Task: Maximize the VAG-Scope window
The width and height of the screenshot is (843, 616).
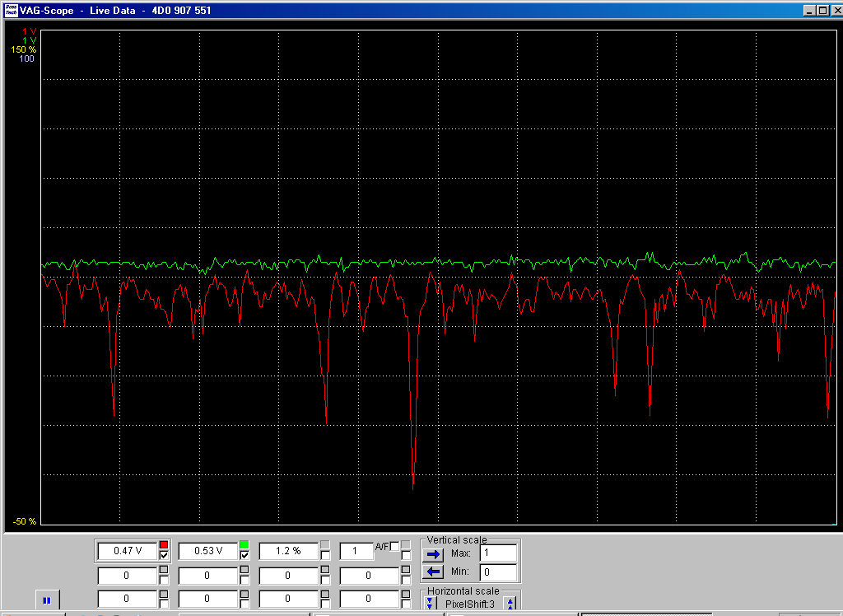Action: [x=822, y=10]
